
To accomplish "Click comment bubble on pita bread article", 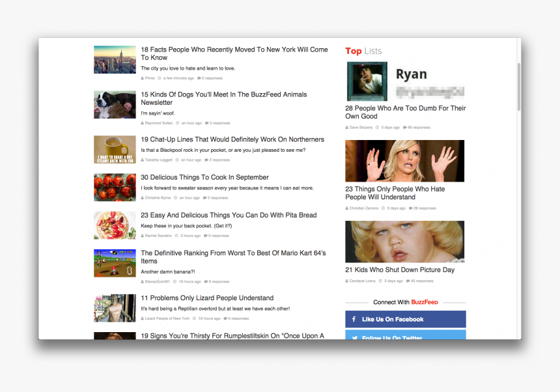I will click(x=206, y=236).
